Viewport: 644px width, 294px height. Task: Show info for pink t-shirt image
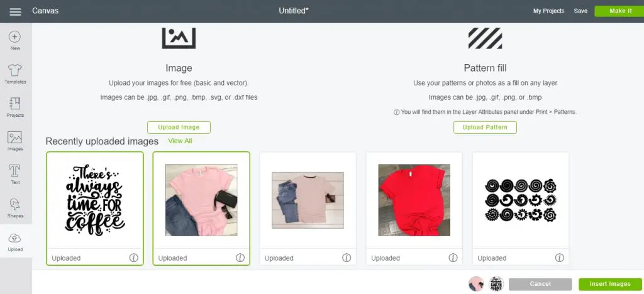[240, 258]
